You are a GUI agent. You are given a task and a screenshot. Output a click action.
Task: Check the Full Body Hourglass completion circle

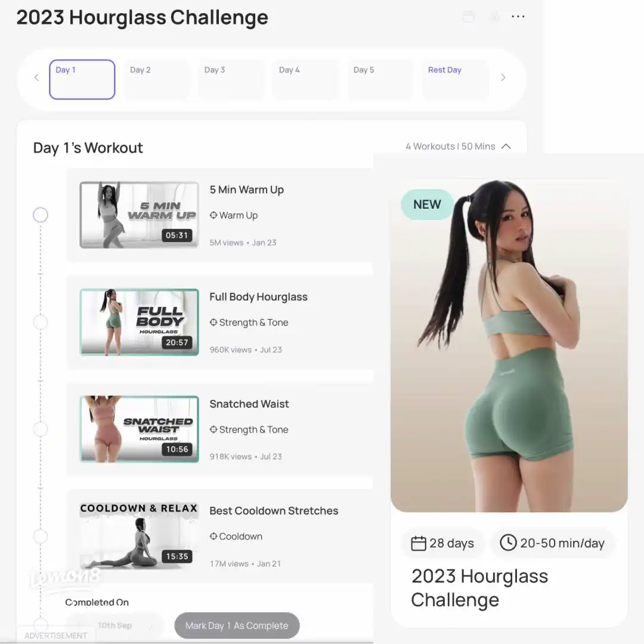pos(41,322)
